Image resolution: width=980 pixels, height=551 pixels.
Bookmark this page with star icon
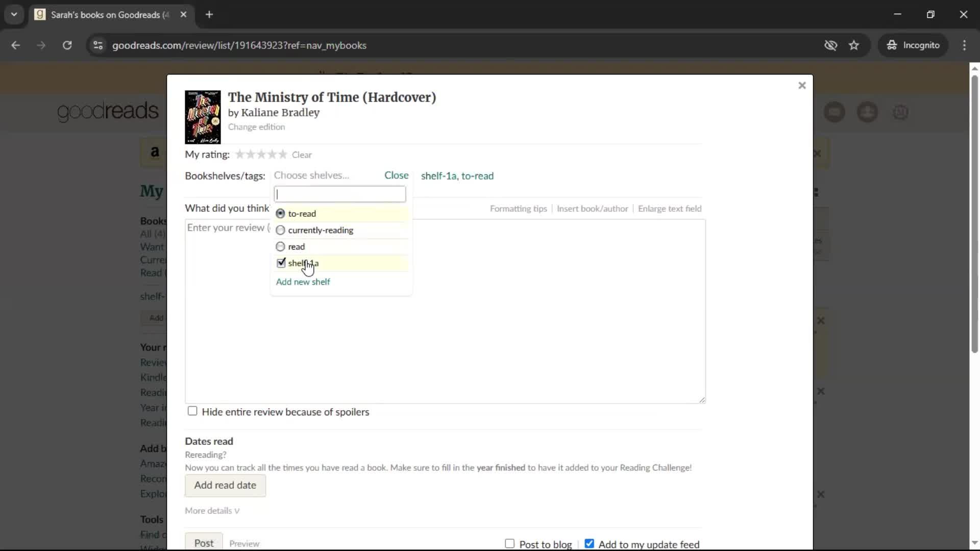coord(854,45)
